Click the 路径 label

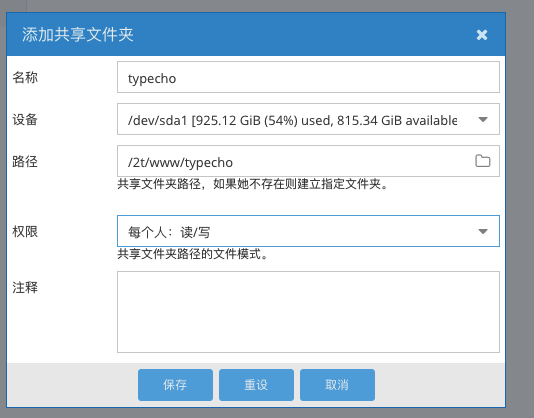[25, 161]
